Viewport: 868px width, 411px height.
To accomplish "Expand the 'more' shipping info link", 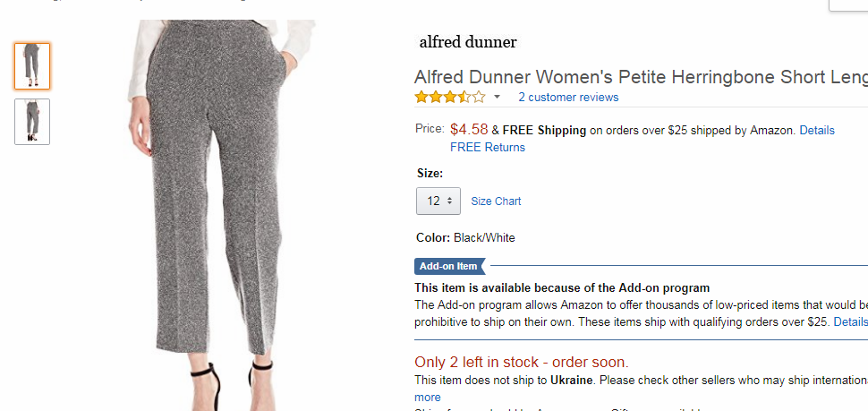I will [428, 398].
